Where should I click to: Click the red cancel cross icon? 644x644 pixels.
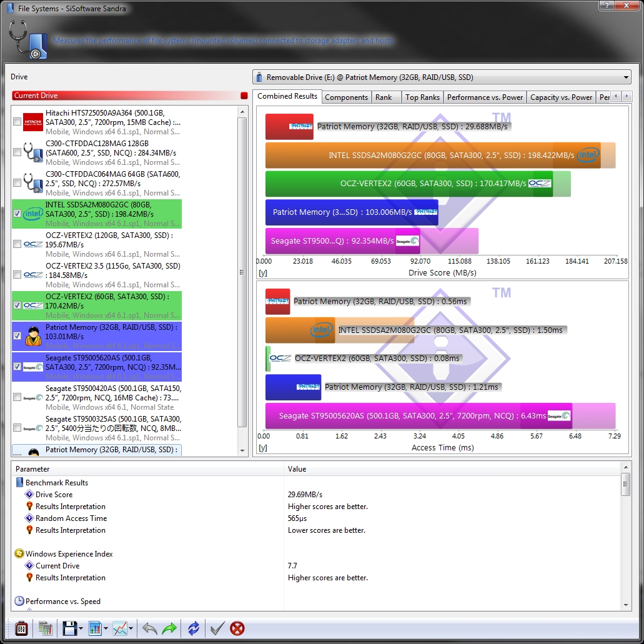[237, 628]
